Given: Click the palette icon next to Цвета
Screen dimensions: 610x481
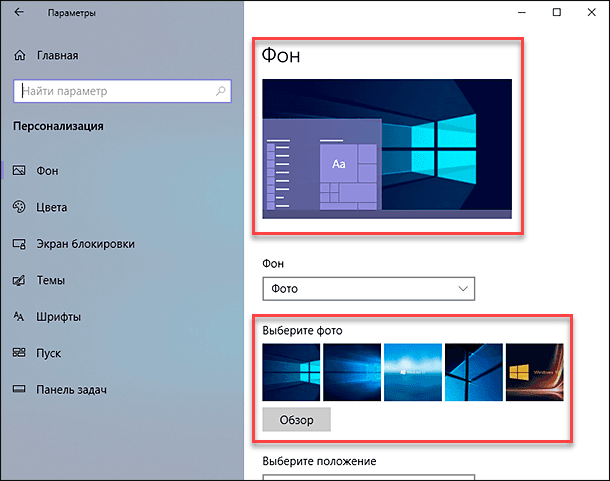Looking at the screenshot, I should [19, 207].
